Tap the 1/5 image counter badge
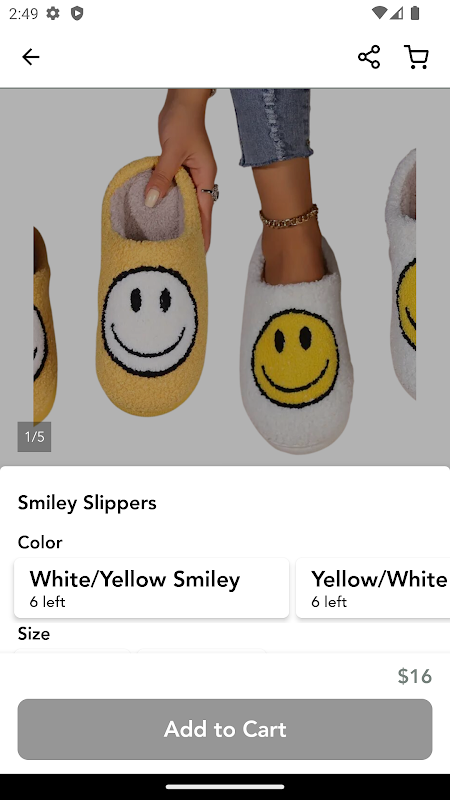Image resolution: width=450 pixels, height=800 pixels. pyautogui.click(x=34, y=437)
